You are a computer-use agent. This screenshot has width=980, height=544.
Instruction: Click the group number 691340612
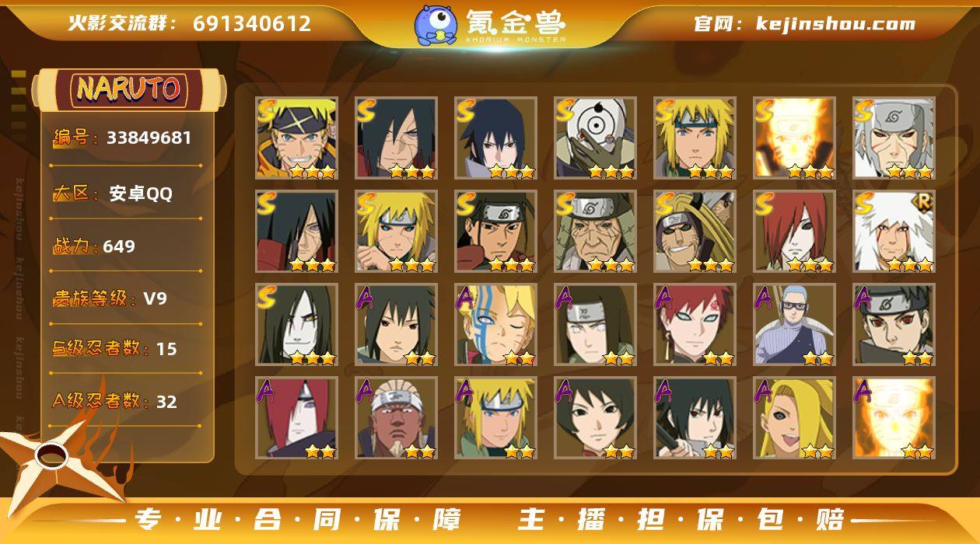252,23
